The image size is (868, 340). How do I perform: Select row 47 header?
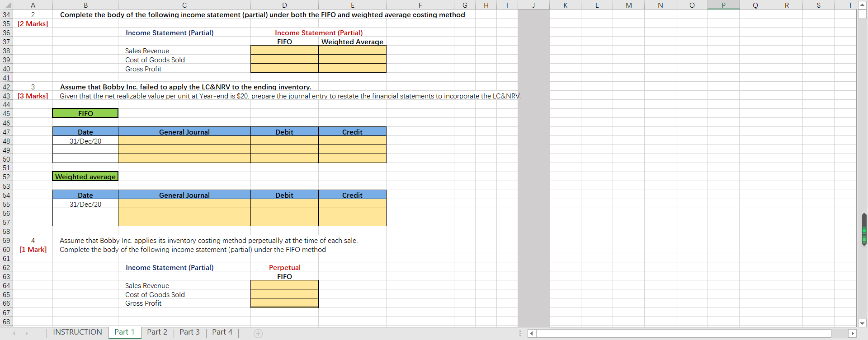(6, 132)
